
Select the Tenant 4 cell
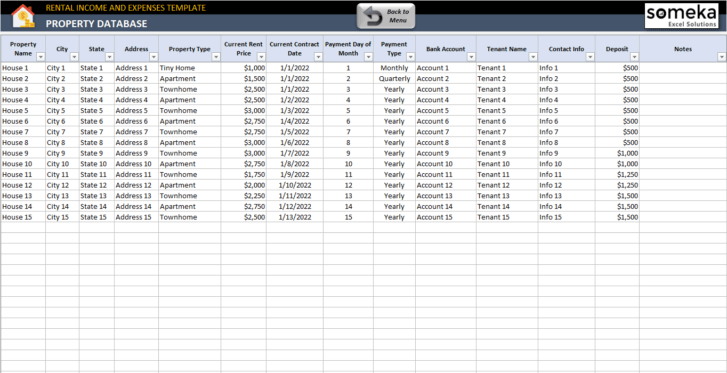pyautogui.click(x=507, y=100)
